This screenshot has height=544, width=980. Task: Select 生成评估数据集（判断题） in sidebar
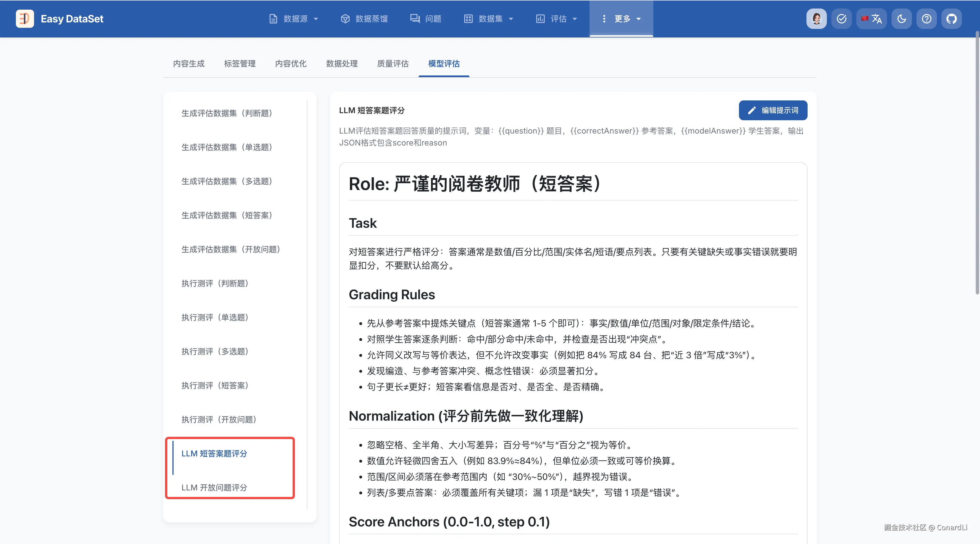(x=227, y=113)
